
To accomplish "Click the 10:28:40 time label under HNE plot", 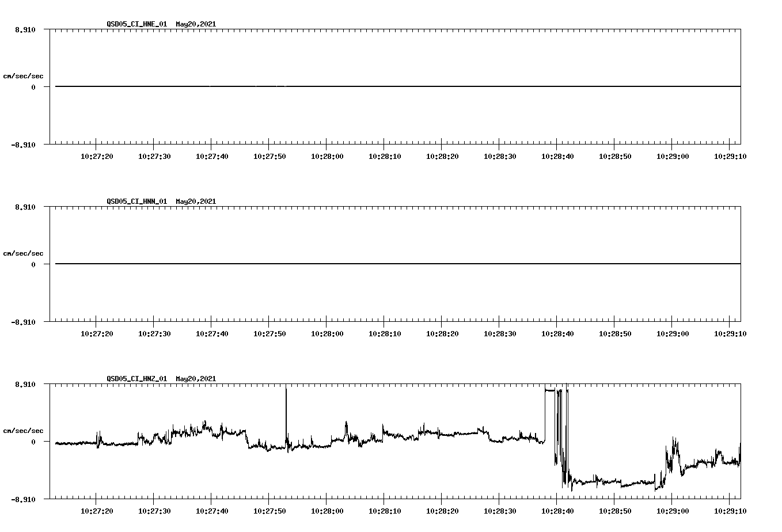I will coord(557,157).
